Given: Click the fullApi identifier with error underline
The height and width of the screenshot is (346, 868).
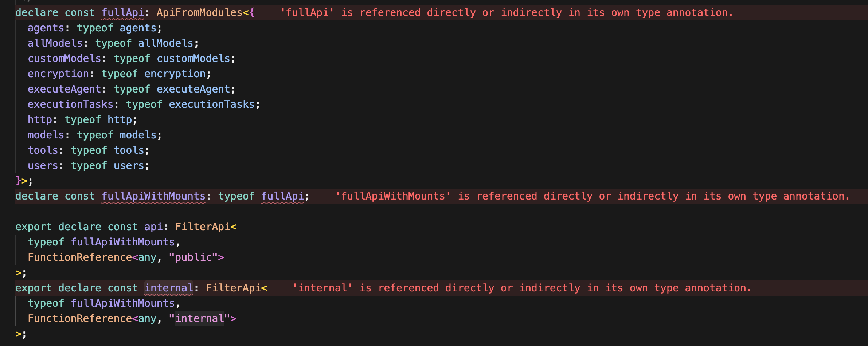Looking at the screenshot, I should pos(123,13).
